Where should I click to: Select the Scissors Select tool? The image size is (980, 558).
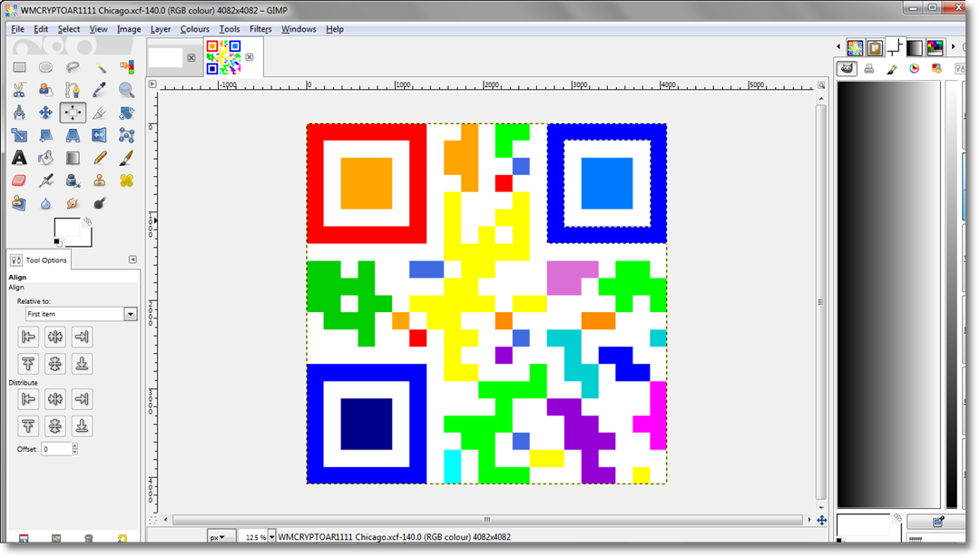click(19, 90)
